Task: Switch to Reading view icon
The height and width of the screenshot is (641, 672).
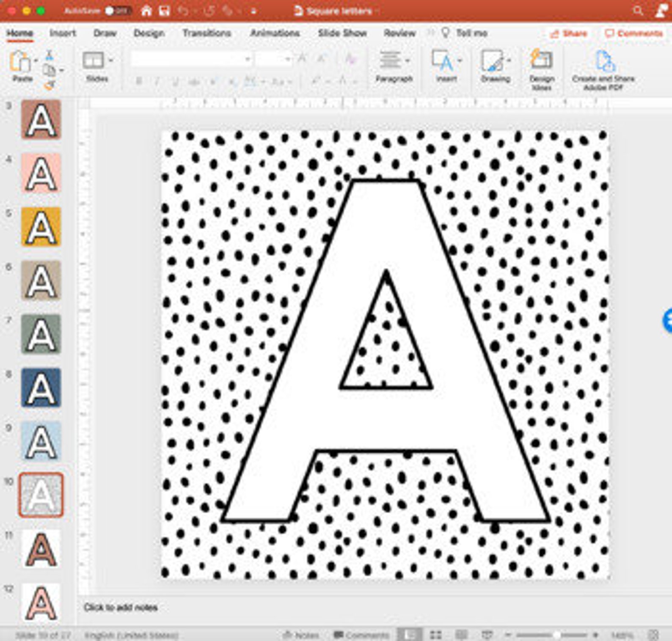Action: pos(461,635)
